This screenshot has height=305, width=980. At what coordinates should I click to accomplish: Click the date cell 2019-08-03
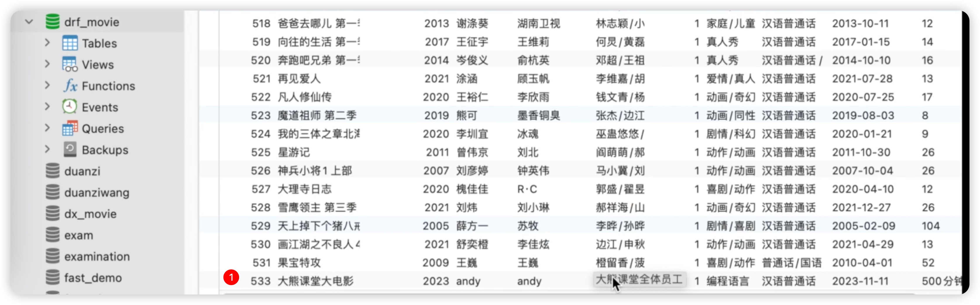click(863, 115)
